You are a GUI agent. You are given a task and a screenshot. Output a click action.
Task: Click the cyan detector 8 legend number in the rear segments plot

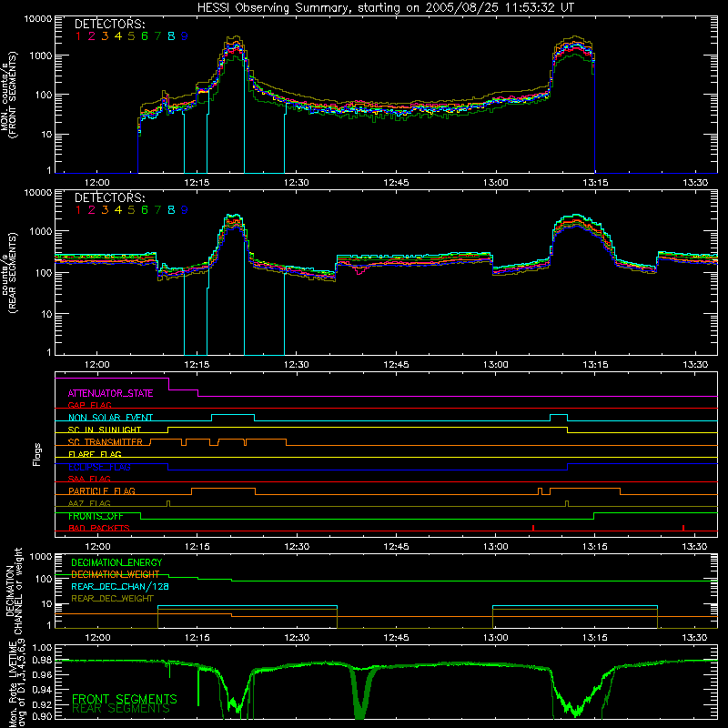coord(171,210)
